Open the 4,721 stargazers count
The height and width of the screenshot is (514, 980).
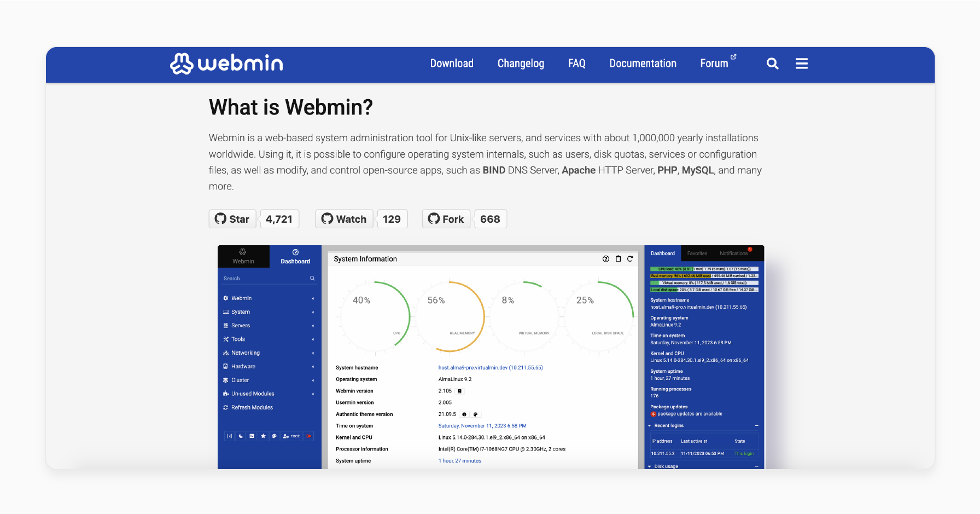(279, 219)
